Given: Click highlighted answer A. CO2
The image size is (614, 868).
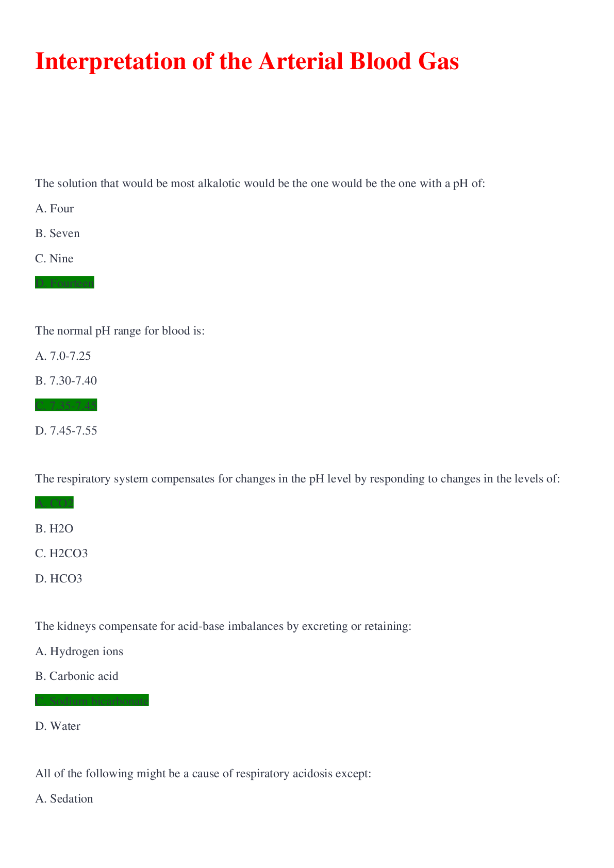Looking at the screenshot, I should pos(54,503).
